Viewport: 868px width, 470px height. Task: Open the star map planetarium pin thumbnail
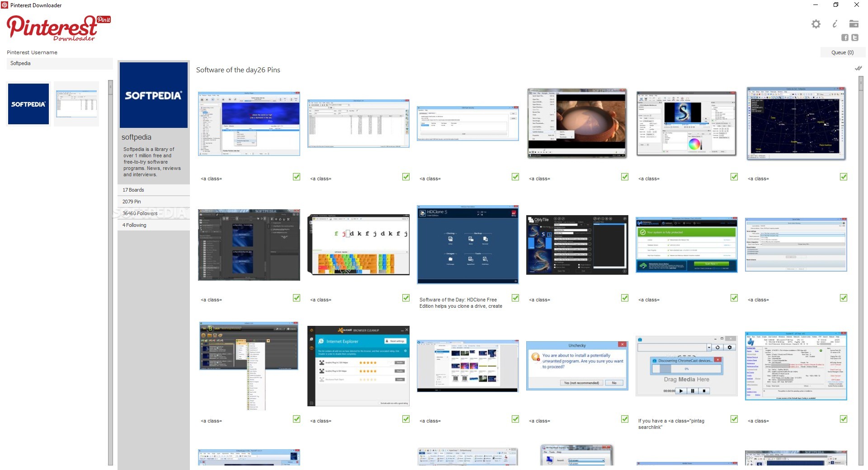(x=796, y=123)
